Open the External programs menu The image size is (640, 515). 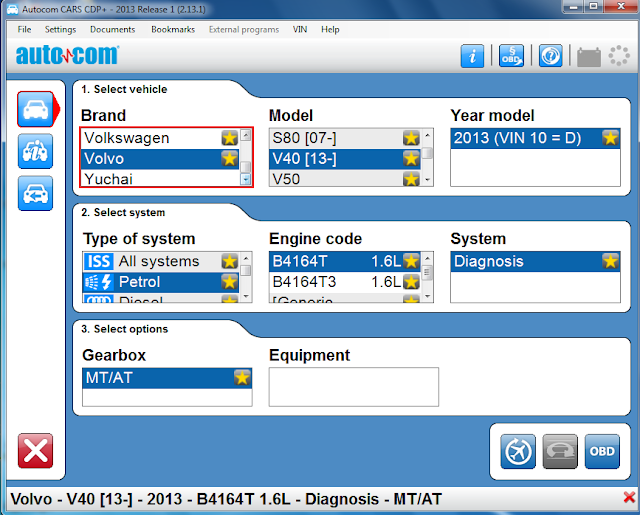pos(244,29)
